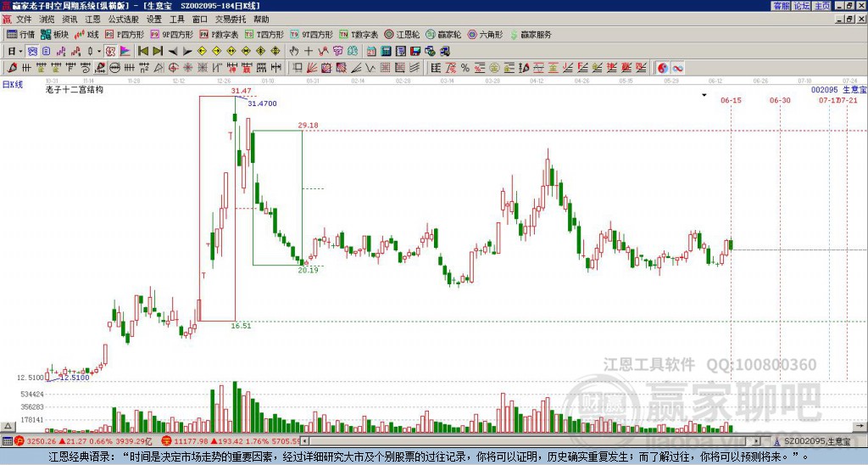Image resolution: width=868 pixels, height=465 pixels.
Task: Click the 节 solar term icon
Action: (337, 52)
